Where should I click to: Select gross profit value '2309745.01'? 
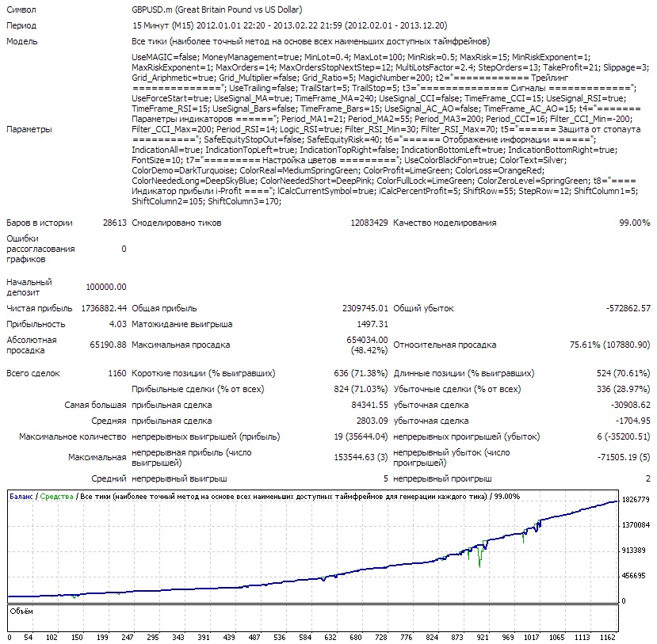[365, 308]
